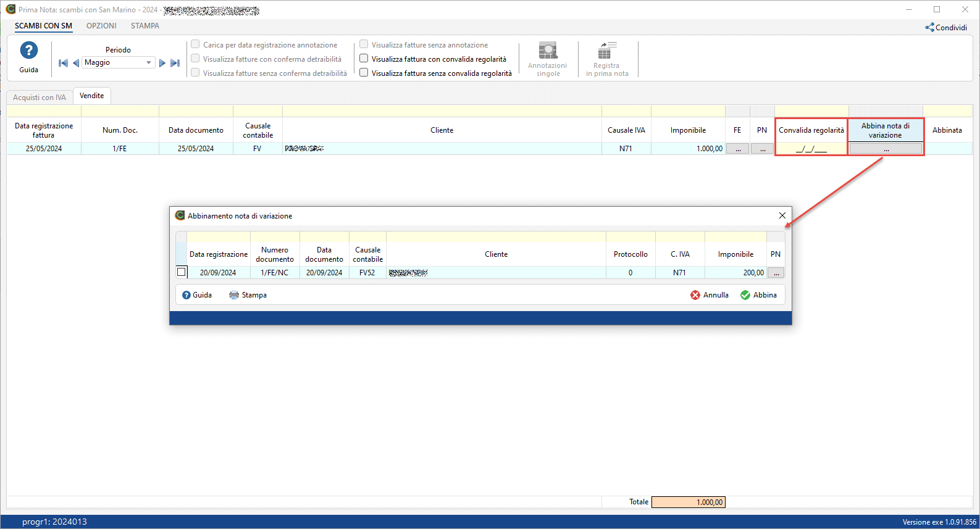
Task: Click the 20/09/2024 Data registrazione cell in dialog
Action: 219,273
